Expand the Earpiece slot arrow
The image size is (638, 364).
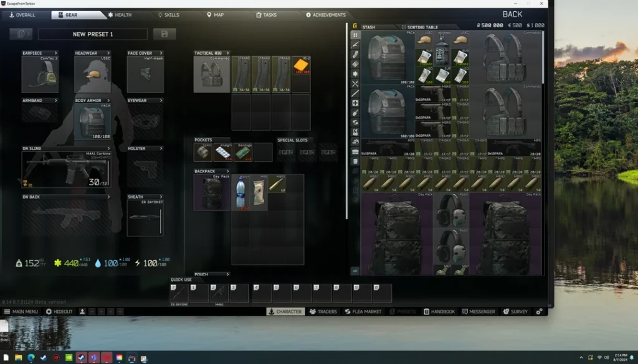(x=55, y=54)
